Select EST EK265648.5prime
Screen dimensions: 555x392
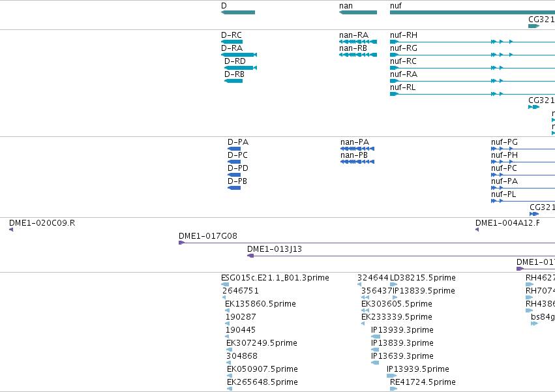(230, 389)
